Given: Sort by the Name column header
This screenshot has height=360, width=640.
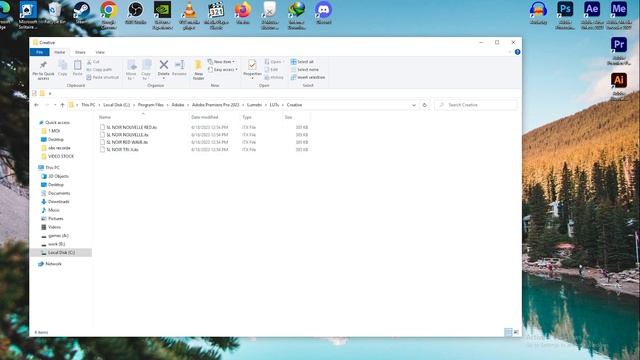Looking at the screenshot, I should (x=105, y=117).
